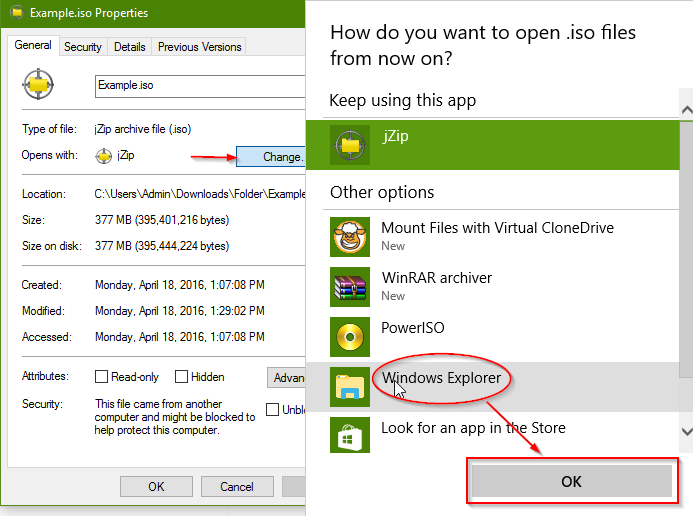Click the Store shopping bag icon

(350, 437)
